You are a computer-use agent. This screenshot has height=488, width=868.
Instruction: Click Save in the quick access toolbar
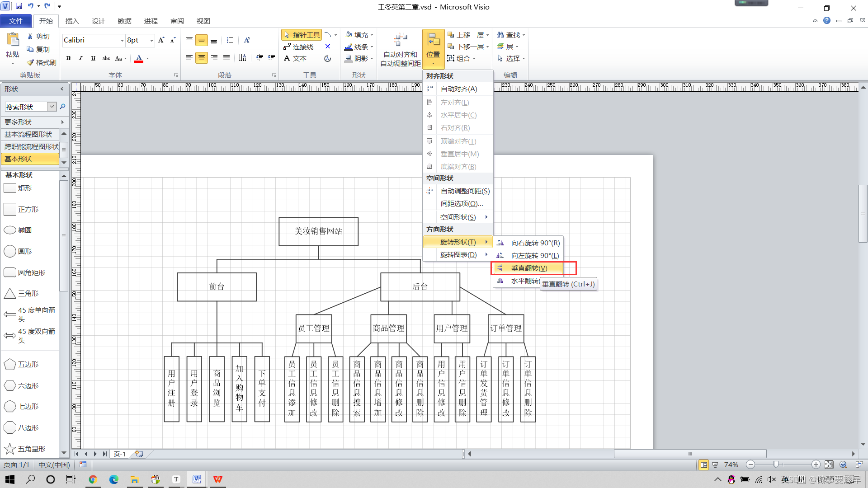click(19, 6)
